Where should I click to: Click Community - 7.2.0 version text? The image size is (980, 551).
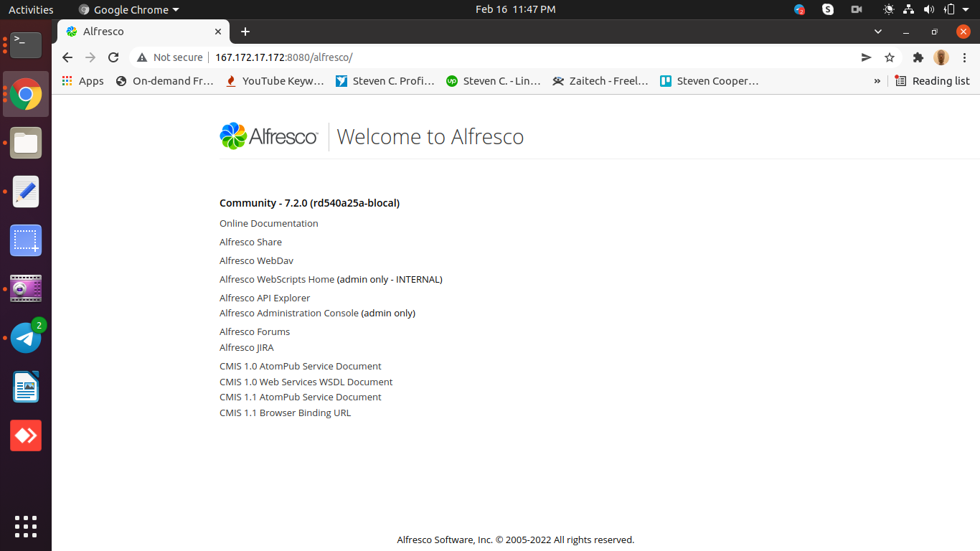(x=309, y=203)
